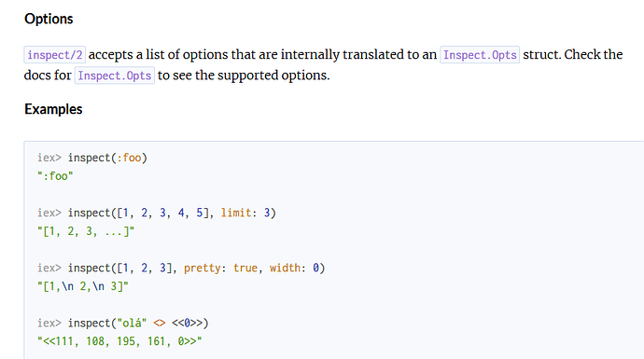This screenshot has height=359, width=644.
Task: Open the inspect/2 code link
Action: (55, 55)
